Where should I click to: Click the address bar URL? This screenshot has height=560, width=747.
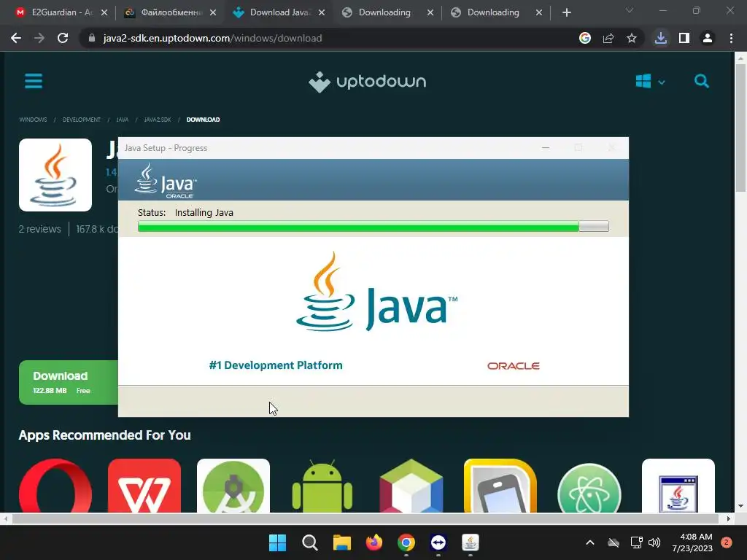[x=212, y=38]
